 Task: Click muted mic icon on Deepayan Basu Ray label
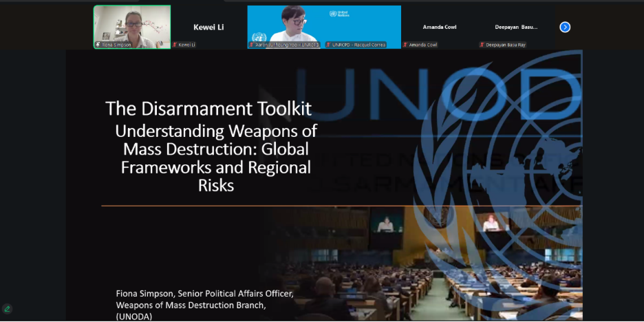(x=482, y=45)
